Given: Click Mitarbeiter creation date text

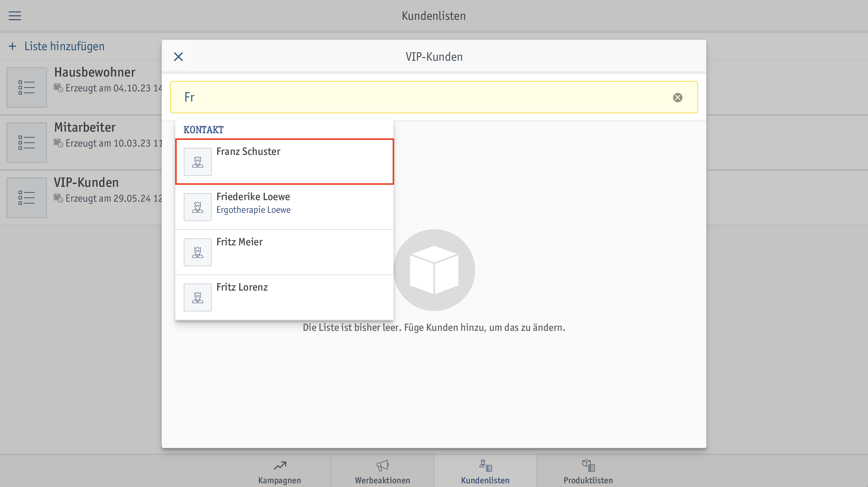Looking at the screenshot, I should (x=114, y=143).
